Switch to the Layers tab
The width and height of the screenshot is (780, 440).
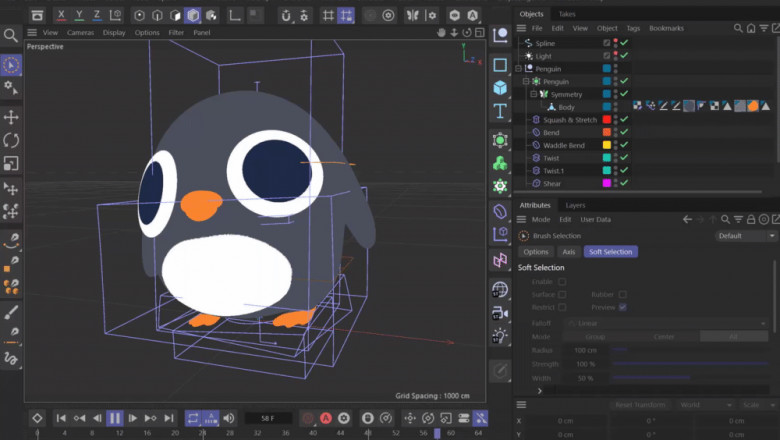point(575,205)
